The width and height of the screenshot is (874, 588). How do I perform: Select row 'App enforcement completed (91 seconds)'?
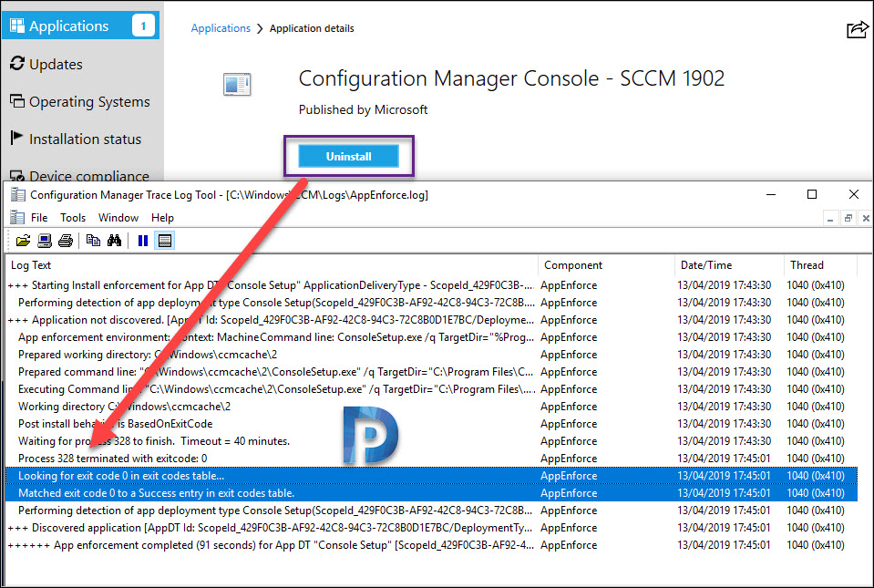pos(431,544)
